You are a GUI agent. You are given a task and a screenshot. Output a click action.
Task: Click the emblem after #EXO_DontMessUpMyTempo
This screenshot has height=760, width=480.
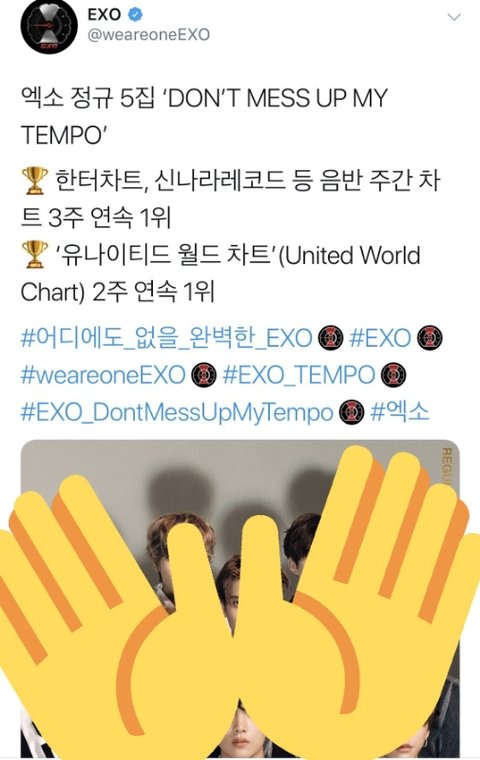(352, 413)
